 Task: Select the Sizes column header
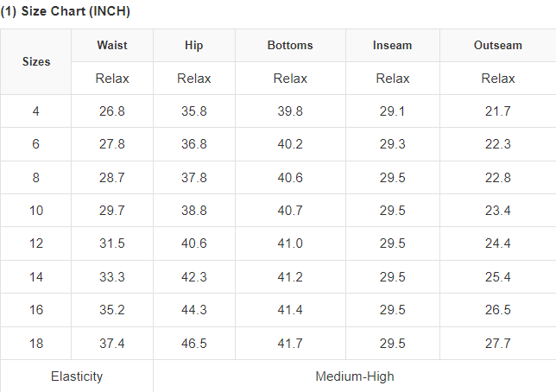[36, 61]
